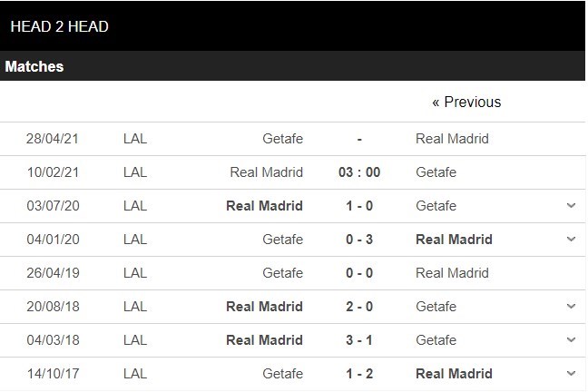Click the 0 - 0 score on 26/04/19
Image resolution: width=588 pixels, height=392 pixels.
coord(359,273)
